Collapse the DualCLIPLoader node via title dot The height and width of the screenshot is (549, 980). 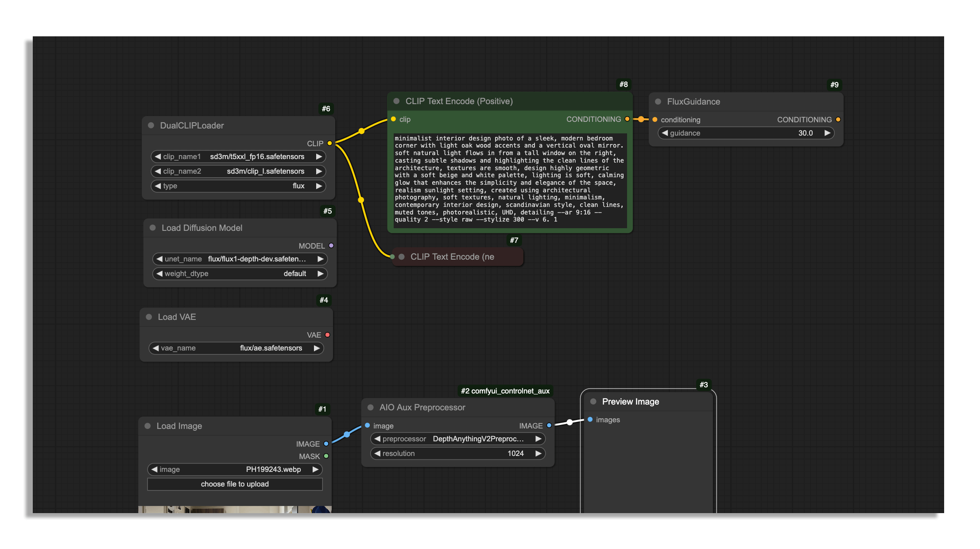pos(151,125)
